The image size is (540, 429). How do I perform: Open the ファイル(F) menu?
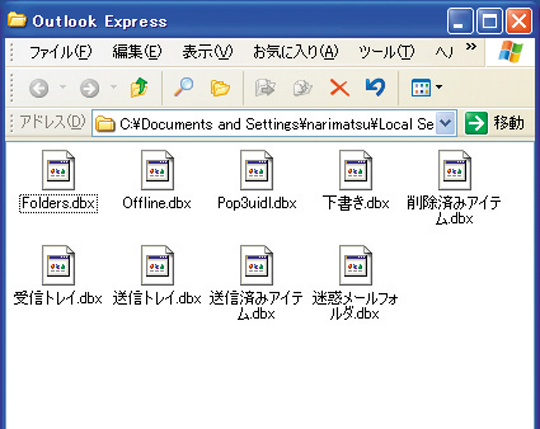click(60, 52)
